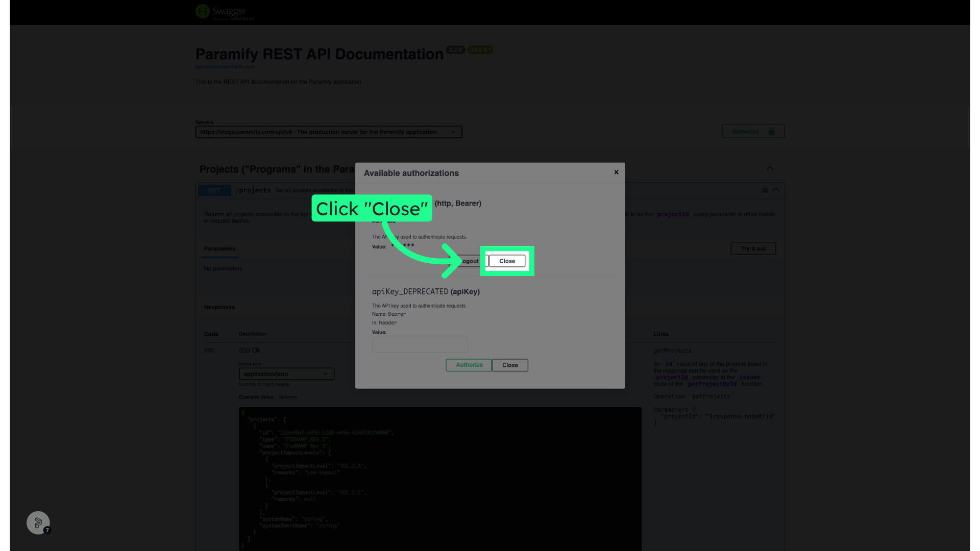Select the Parameters tab

point(219,249)
